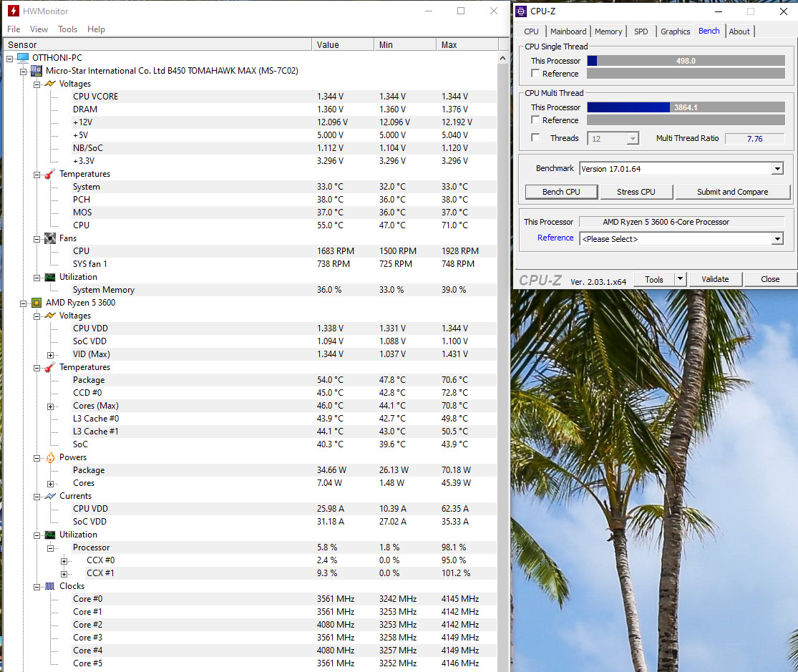Viewport: 798px width, 672px height.
Task: Expand the VID (Max) voltage row
Action: [x=50, y=355]
